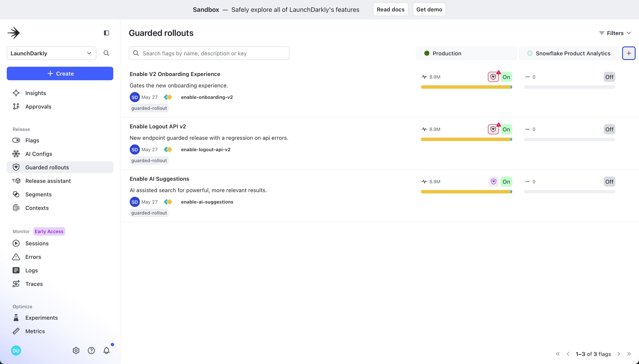The image size is (639, 364).
Task: Open Enable V2 Onboarding Experience flag
Action: point(175,74)
